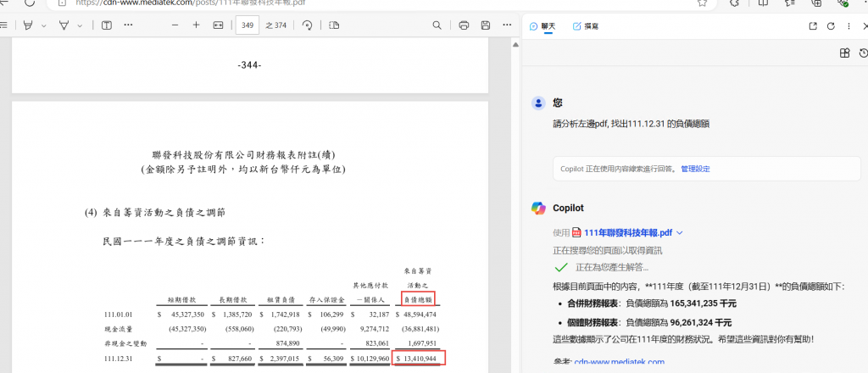Click the user avatar beside 您
Screen dimensions: 868x373
(x=537, y=103)
